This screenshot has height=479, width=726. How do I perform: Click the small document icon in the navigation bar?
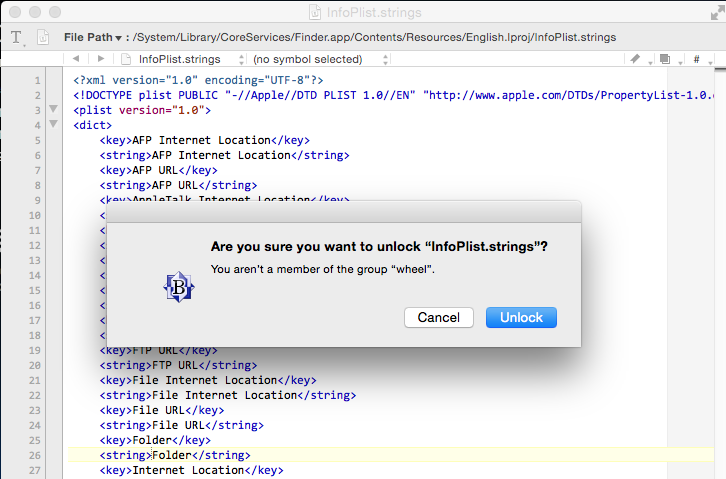(125, 59)
